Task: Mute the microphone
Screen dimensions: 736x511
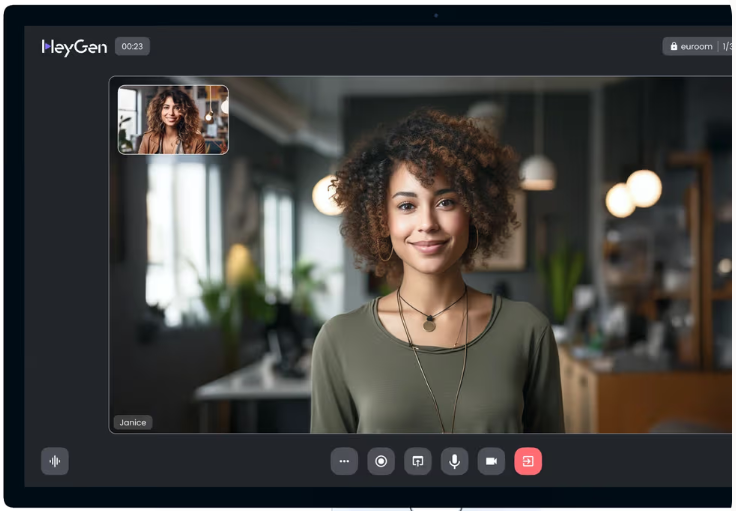Action: (x=455, y=461)
